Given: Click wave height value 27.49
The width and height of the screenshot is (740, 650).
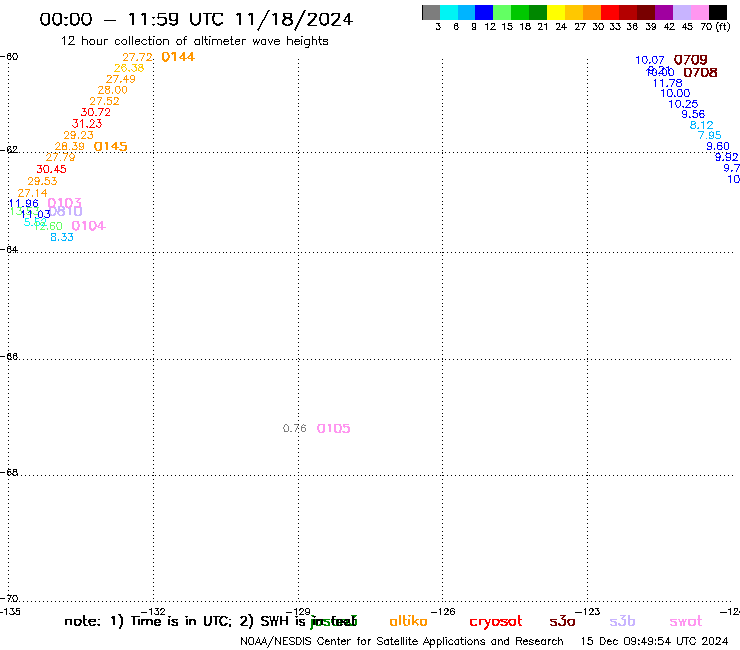Looking at the screenshot, I should [x=120, y=79].
